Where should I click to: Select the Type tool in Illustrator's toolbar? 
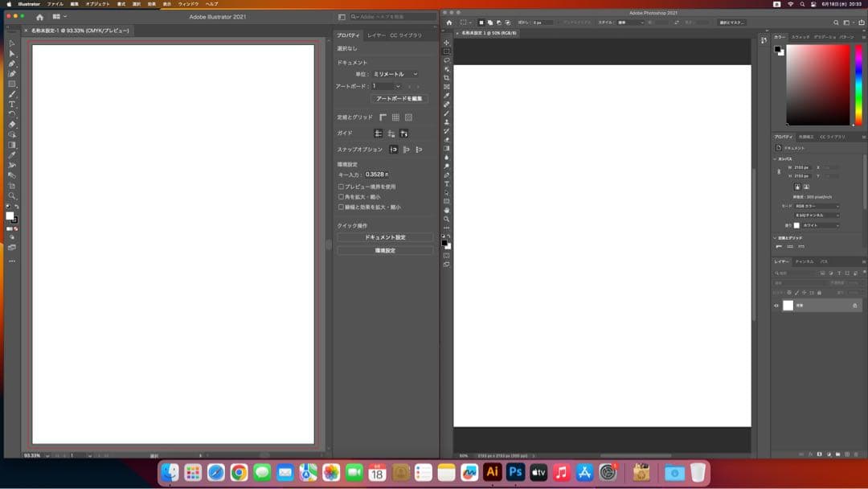[12, 105]
